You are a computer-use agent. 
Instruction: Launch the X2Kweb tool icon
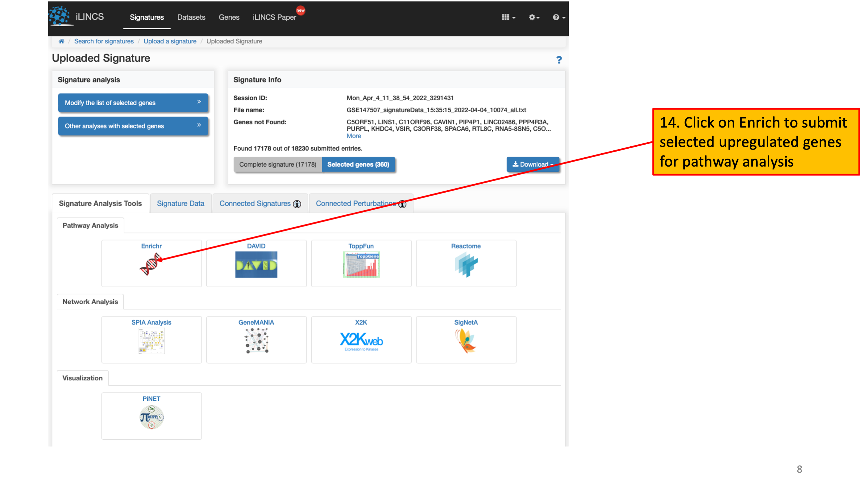(361, 341)
